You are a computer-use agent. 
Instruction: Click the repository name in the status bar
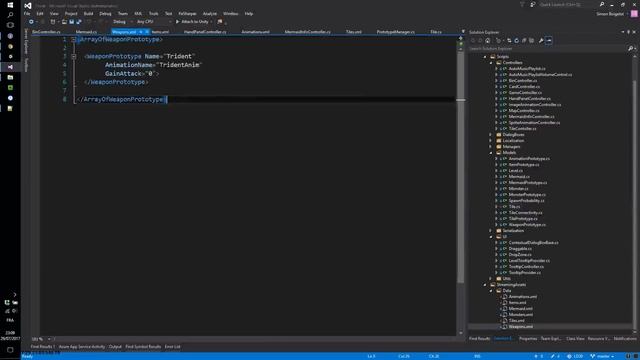click(576, 356)
